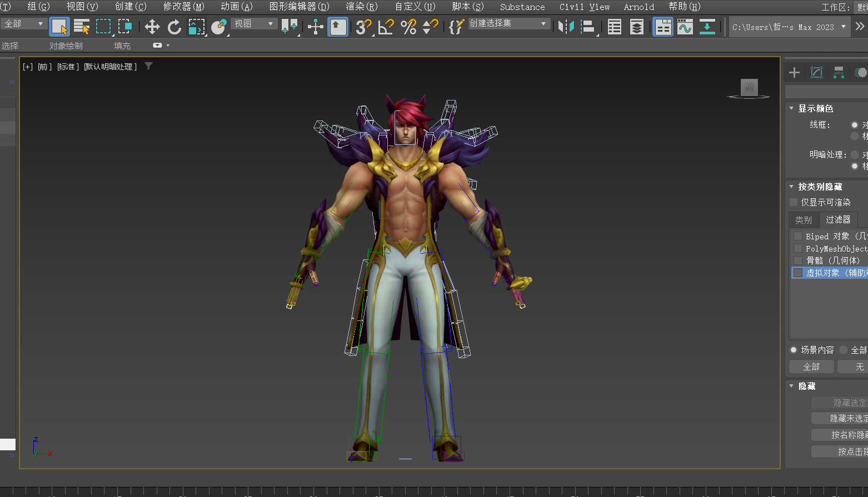Activate the Select and Rotate tool

click(174, 27)
